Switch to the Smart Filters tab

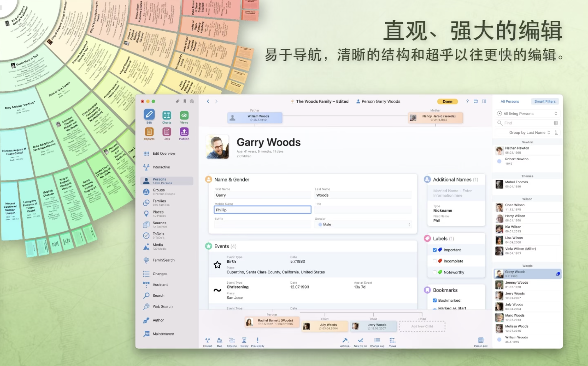pos(545,101)
